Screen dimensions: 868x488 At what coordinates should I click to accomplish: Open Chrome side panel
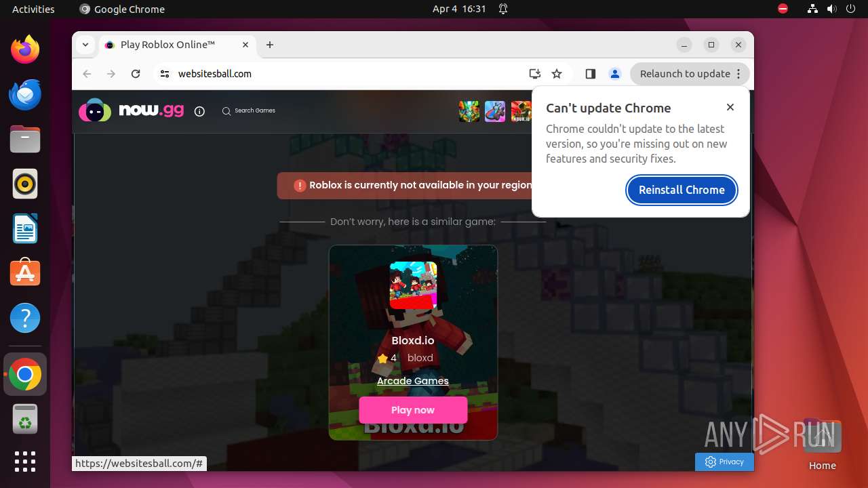coord(591,74)
